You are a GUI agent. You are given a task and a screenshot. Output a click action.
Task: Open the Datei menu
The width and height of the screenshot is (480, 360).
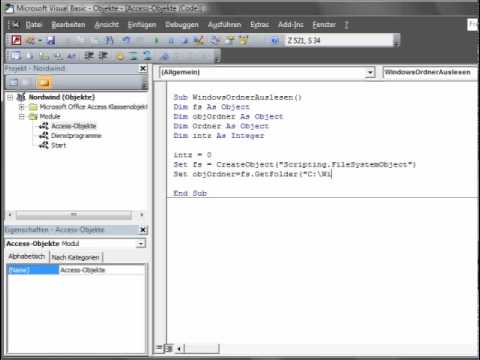[33, 25]
